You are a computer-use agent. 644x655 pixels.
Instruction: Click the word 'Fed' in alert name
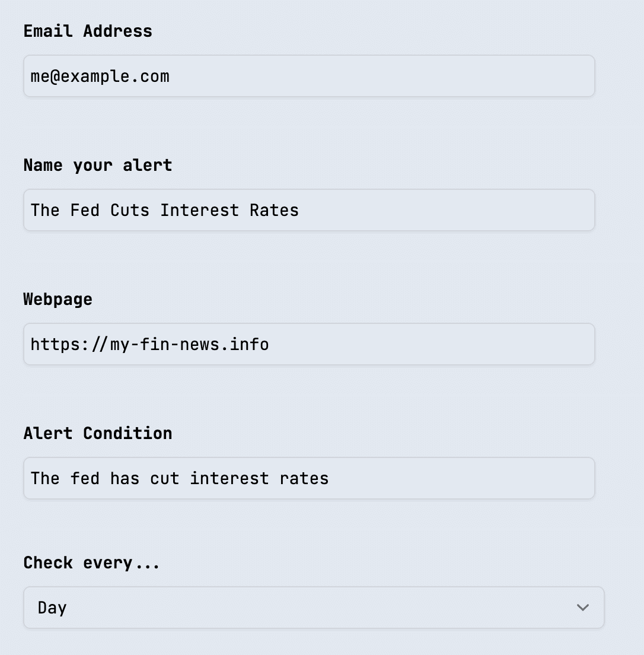pyautogui.click(x=85, y=210)
